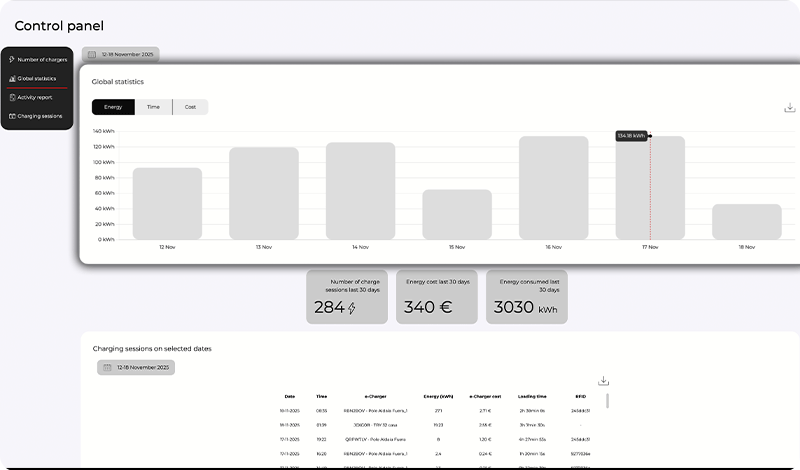Click the calendar icon in the top date picker
Image resolution: width=800 pixels, height=470 pixels.
point(92,55)
